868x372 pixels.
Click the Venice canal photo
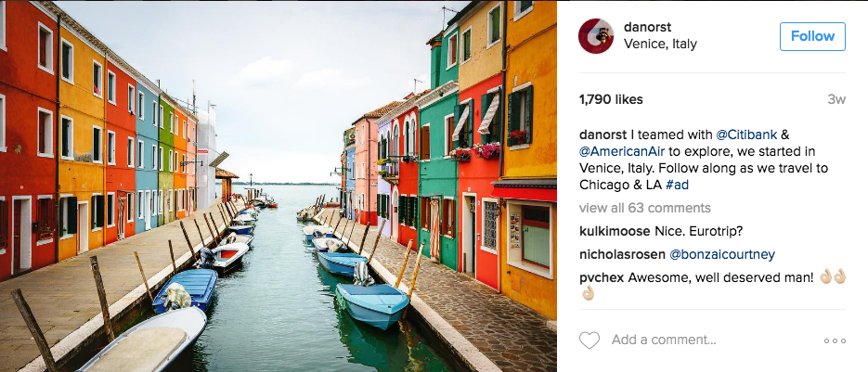coord(278,186)
